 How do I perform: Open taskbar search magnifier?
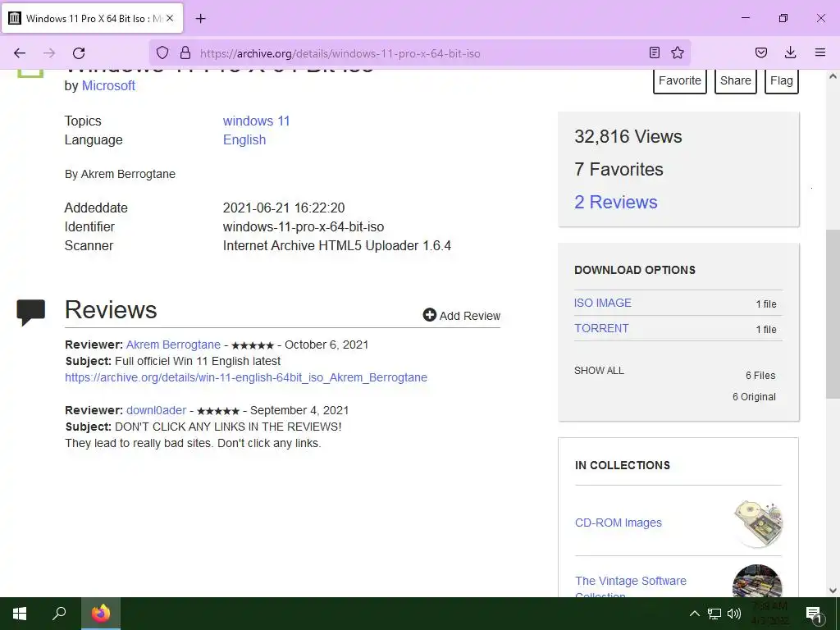(59, 613)
